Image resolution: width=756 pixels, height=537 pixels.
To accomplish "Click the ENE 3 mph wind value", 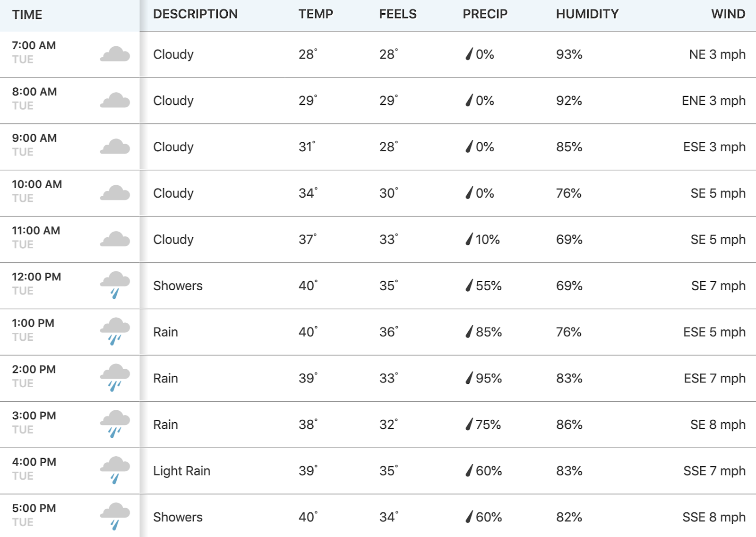I will pyautogui.click(x=713, y=101).
